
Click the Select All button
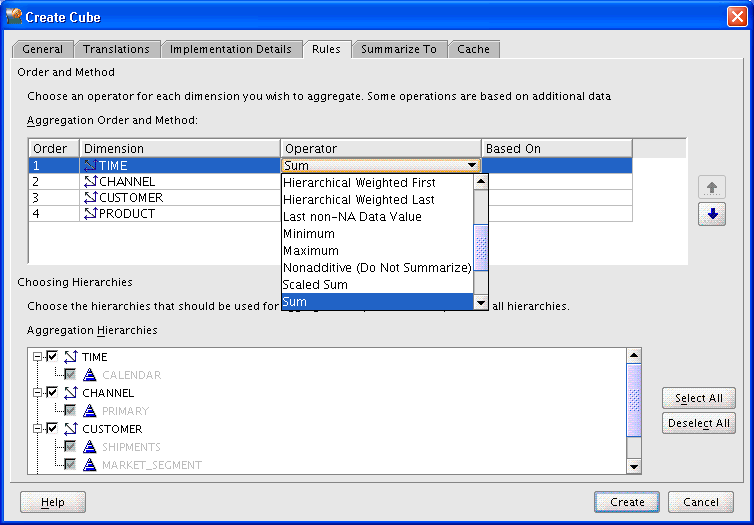click(699, 398)
